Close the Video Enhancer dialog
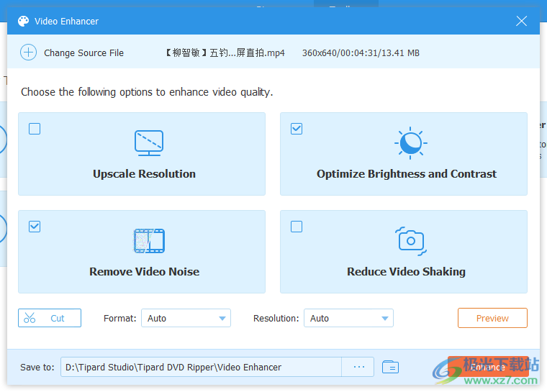This screenshot has width=547, height=392. [522, 22]
